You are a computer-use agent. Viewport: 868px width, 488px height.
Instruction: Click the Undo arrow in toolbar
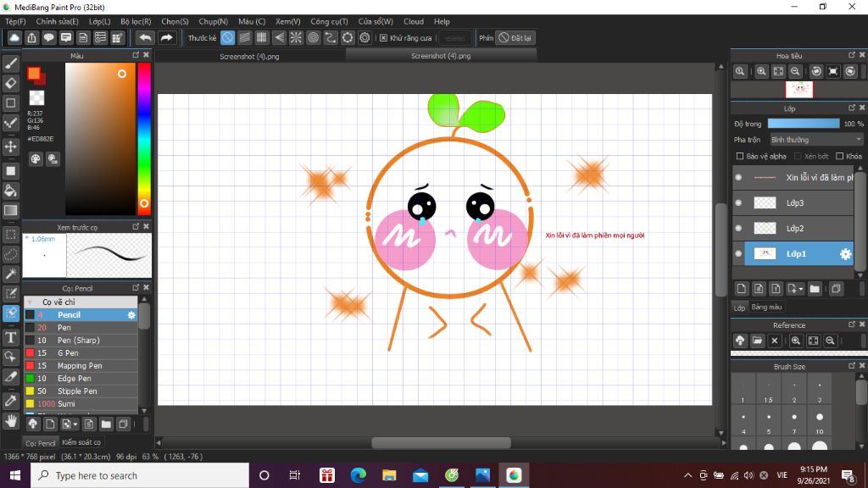click(145, 37)
